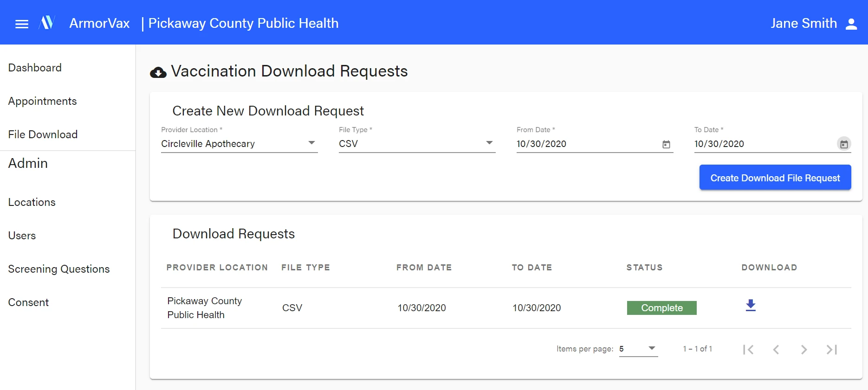
Task: Open the user account profile icon
Action: (x=851, y=24)
